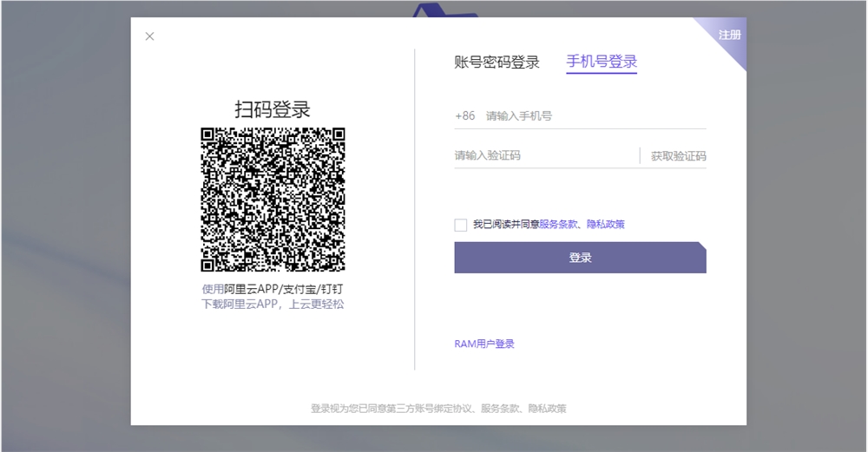Click the QR code image for scan login

click(273, 200)
